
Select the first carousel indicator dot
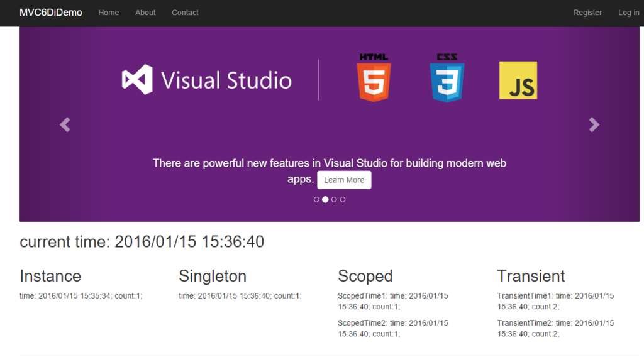point(316,199)
